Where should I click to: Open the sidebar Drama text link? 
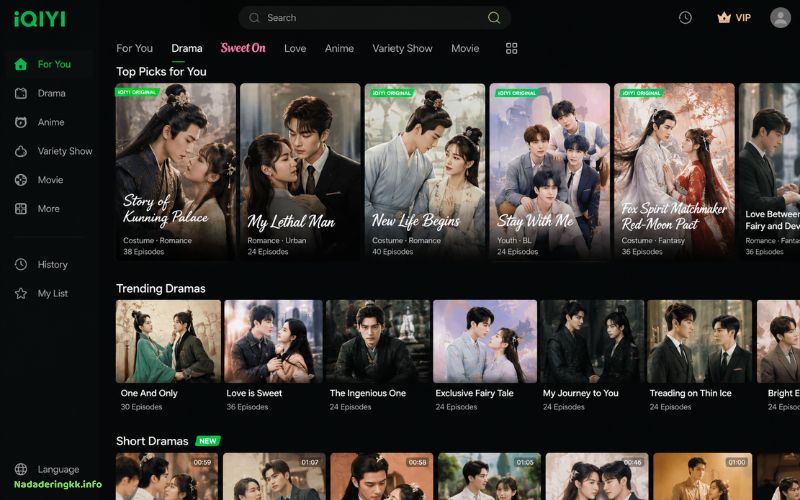tap(52, 93)
